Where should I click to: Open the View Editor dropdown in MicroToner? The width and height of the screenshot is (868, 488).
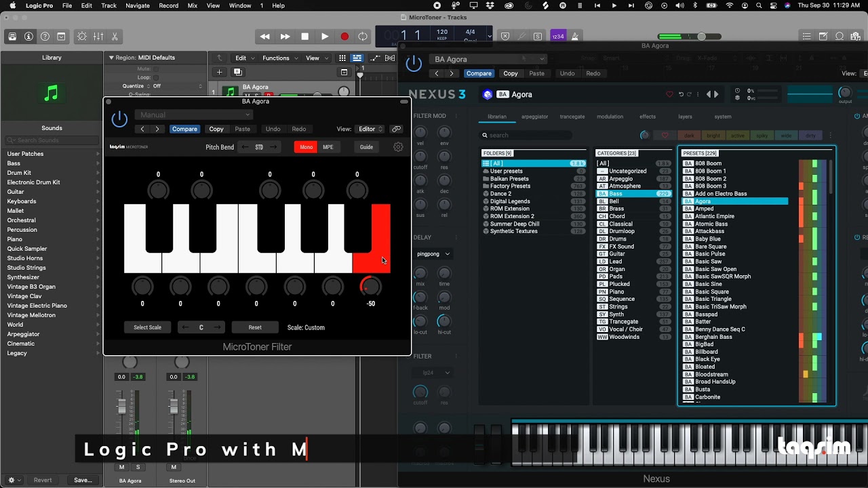[x=371, y=129]
